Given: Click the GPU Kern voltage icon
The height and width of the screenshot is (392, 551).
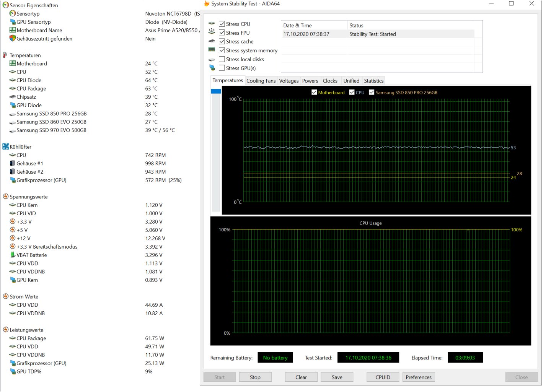Looking at the screenshot, I should 13,280.
